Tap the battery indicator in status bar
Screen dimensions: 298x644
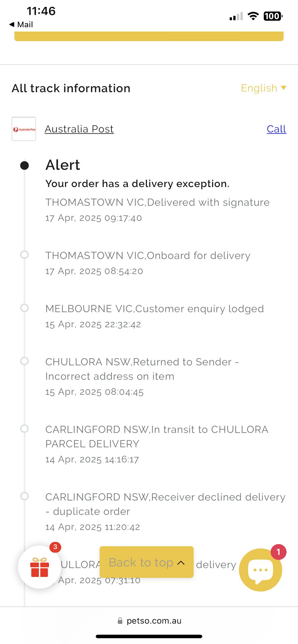tap(273, 16)
